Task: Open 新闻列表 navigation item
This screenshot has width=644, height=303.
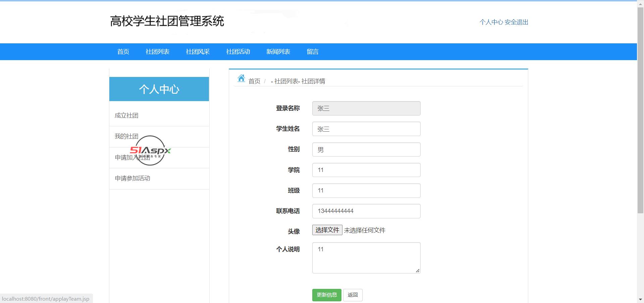Action: click(x=278, y=52)
